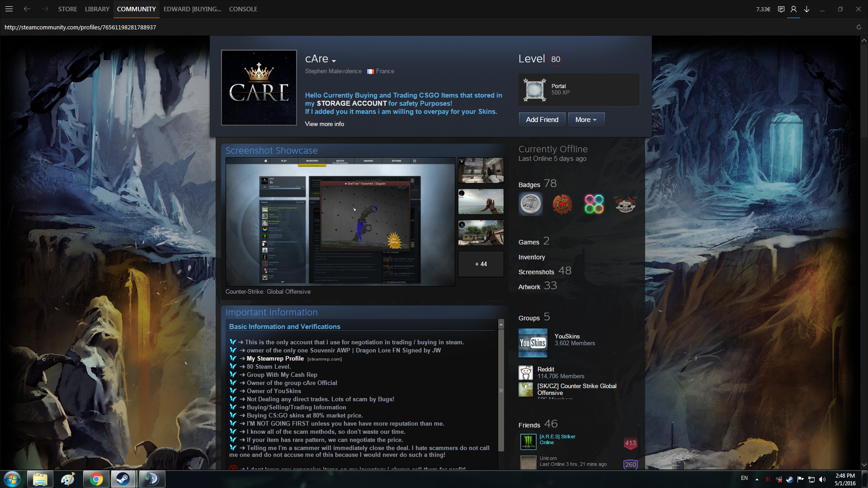The image size is (868, 488).
Task: Open the View more info link
Action: [324, 124]
